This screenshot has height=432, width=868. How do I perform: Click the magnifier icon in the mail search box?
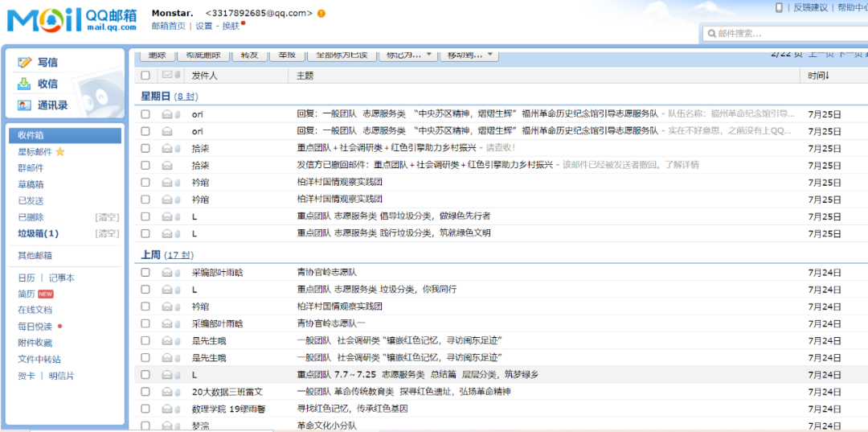(x=710, y=34)
